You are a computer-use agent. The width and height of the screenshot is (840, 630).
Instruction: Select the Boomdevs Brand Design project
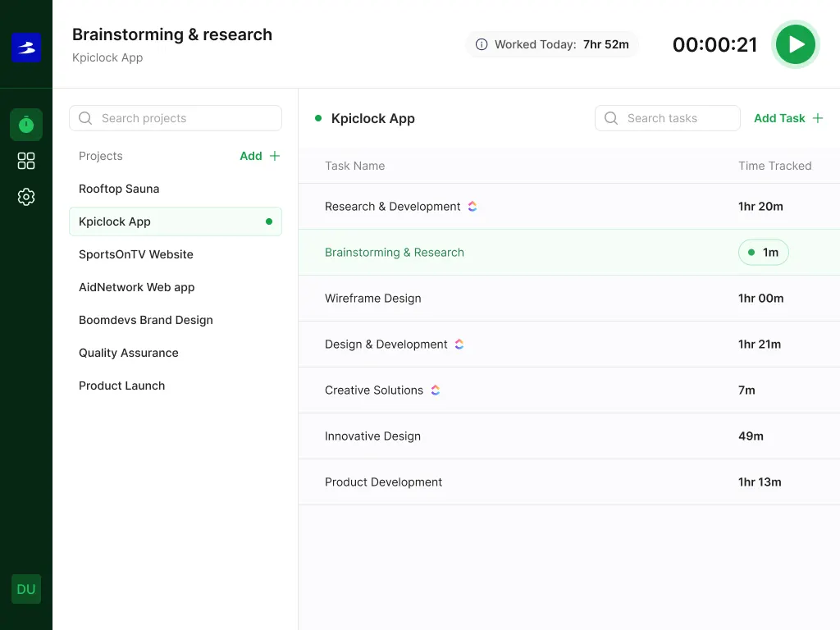point(176,320)
